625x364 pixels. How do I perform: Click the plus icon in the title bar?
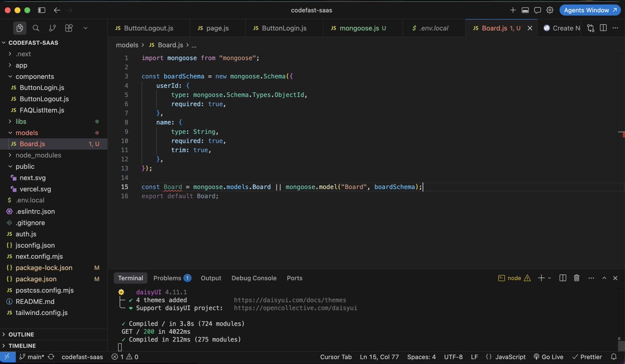513,10
